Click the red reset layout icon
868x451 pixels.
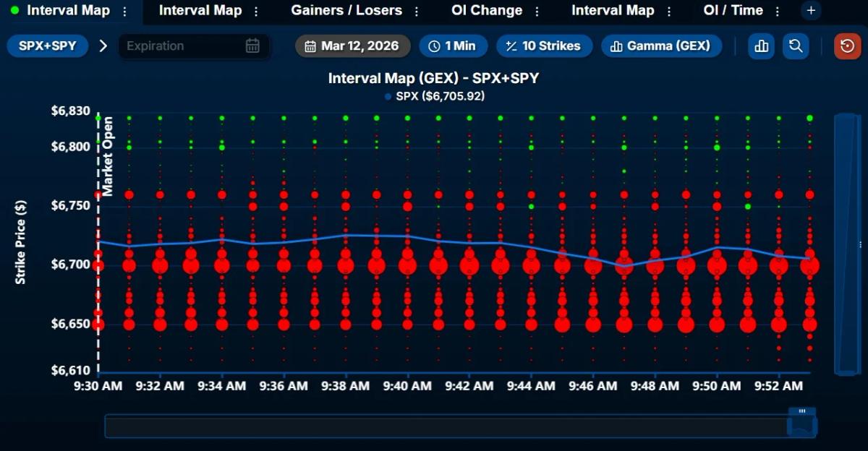coord(846,46)
